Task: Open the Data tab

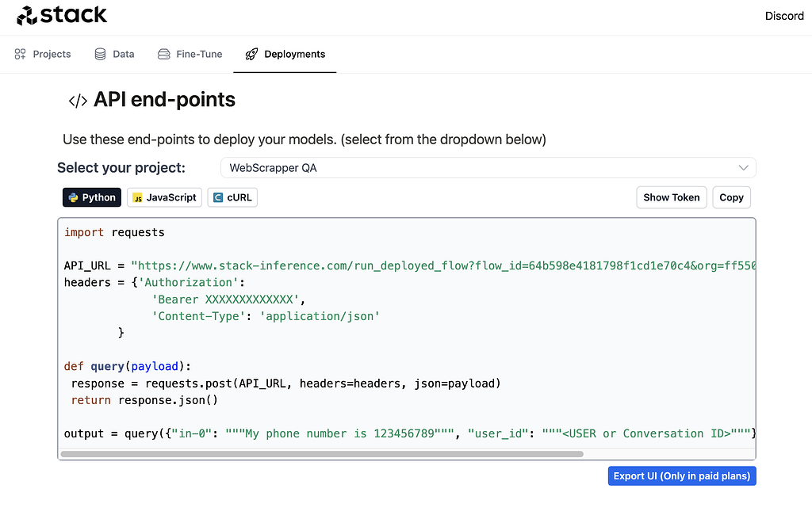Action: 114,54
